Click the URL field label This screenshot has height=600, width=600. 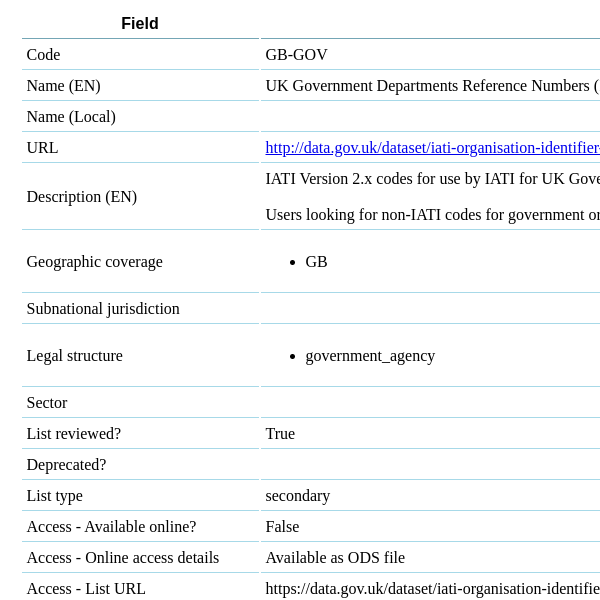click(42, 148)
